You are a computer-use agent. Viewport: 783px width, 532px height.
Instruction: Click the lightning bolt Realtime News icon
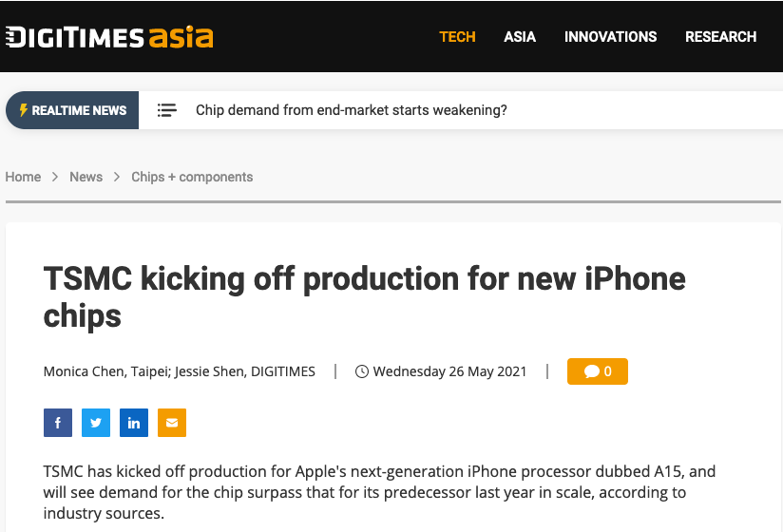point(23,110)
